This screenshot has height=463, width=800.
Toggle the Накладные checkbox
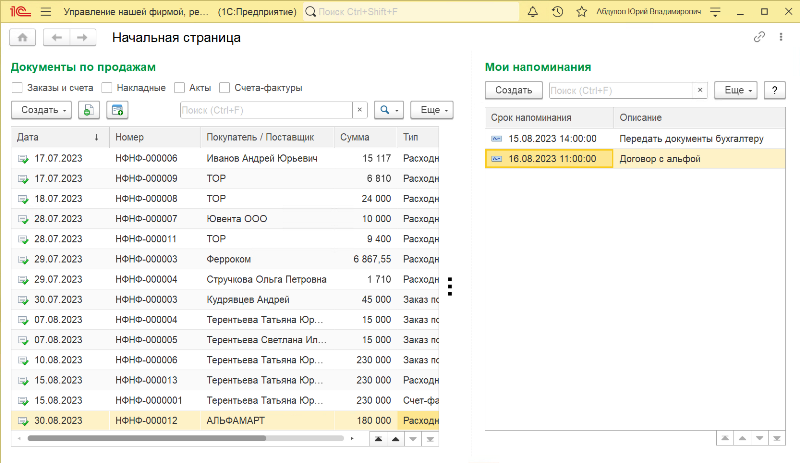[x=107, y=88]
